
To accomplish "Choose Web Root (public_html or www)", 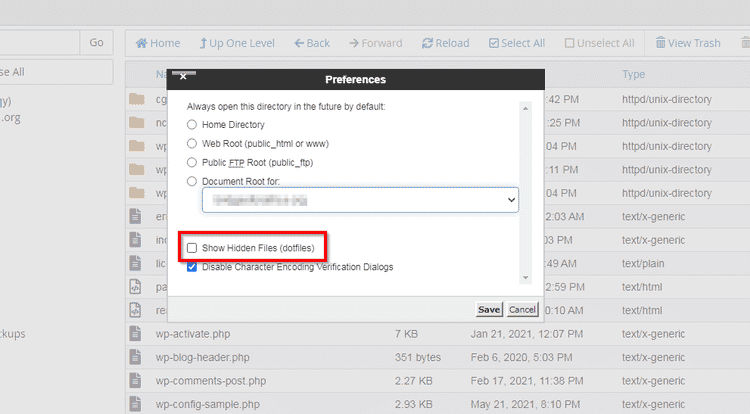I will pyautogui.click(x=192, y=143).
